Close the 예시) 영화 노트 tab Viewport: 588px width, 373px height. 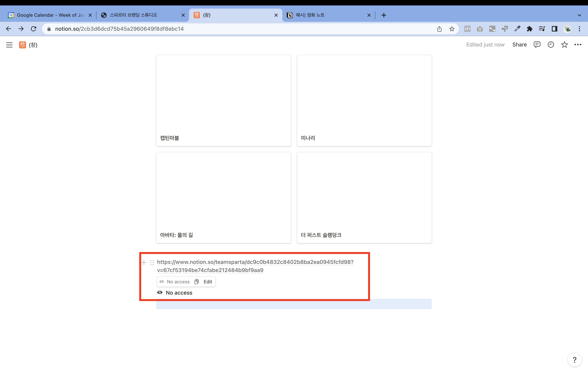coord(369,15)
